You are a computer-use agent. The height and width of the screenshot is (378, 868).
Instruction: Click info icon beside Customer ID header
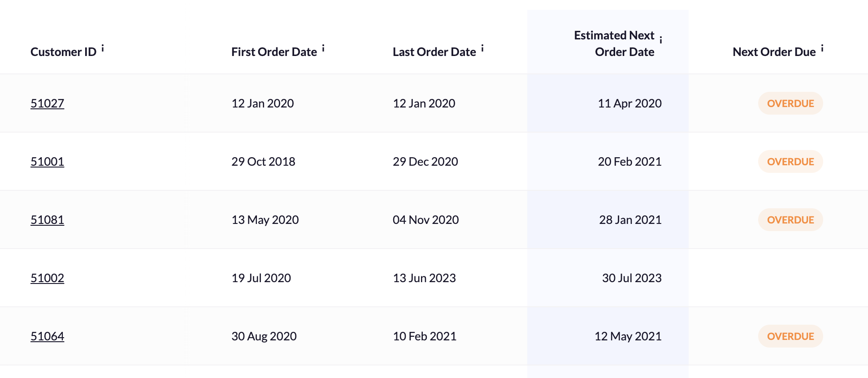click(103, 48)
